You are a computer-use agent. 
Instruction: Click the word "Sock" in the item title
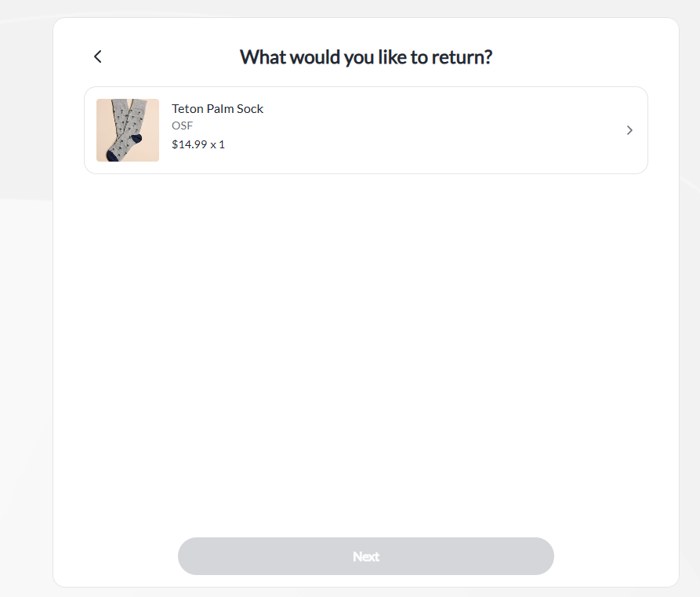(x=250, y=109)
